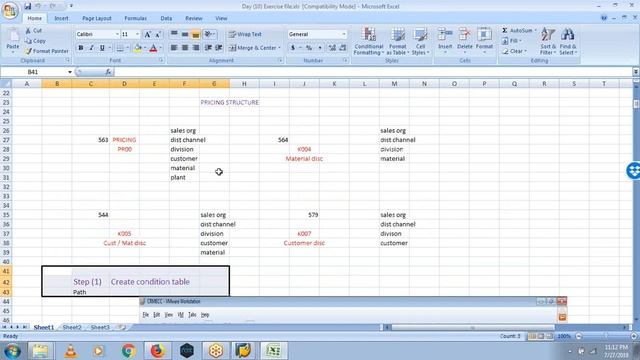Click Decrease Decimal icon
The width and height of the screenshot is (640, 360).
pyautogui.click(x=343, y=48)
